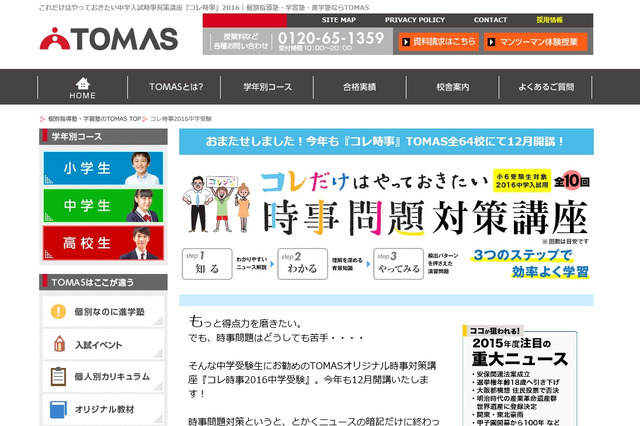This screenshot has width=640, height=426.
Task: Click the orange 資料請求はこちら button
Action: tap(439, 42)
